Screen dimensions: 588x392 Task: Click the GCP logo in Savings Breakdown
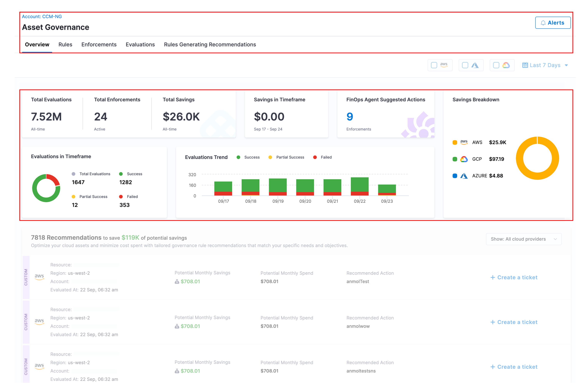[x=464, y=159]
